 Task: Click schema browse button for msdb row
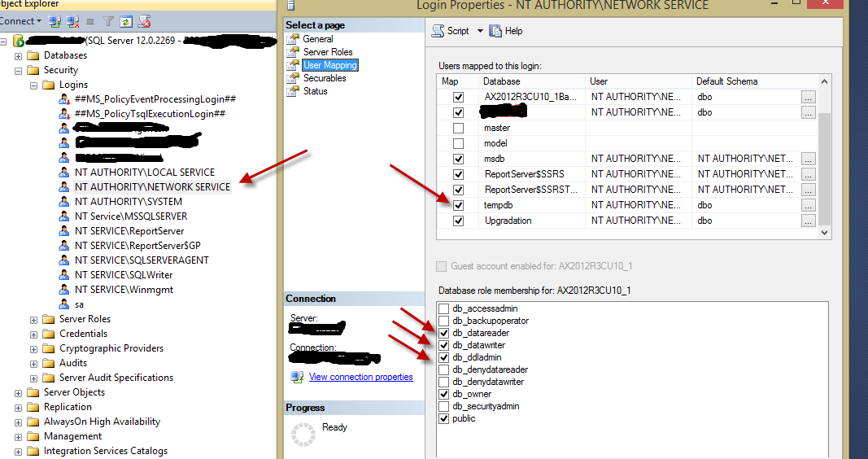(809, 159)
